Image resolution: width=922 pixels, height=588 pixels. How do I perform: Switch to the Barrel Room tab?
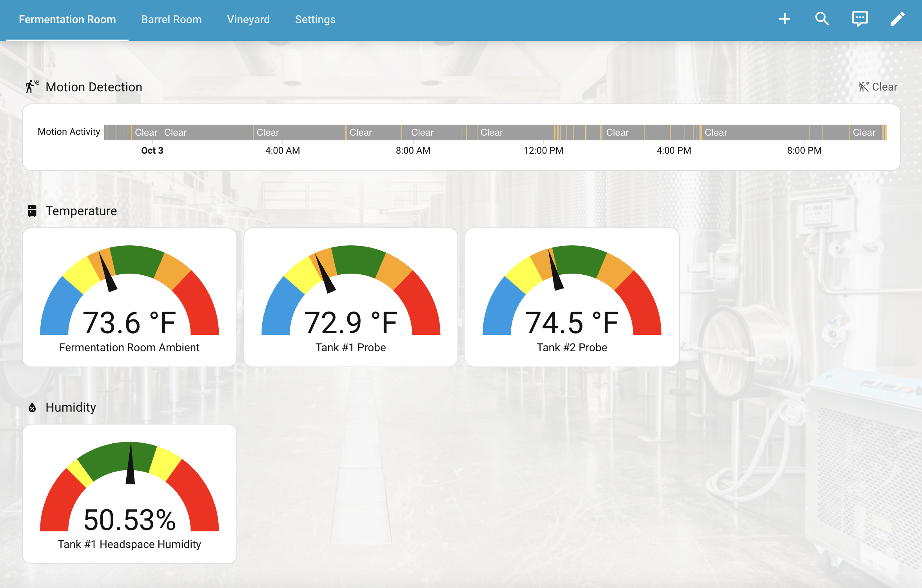(171, 19)
